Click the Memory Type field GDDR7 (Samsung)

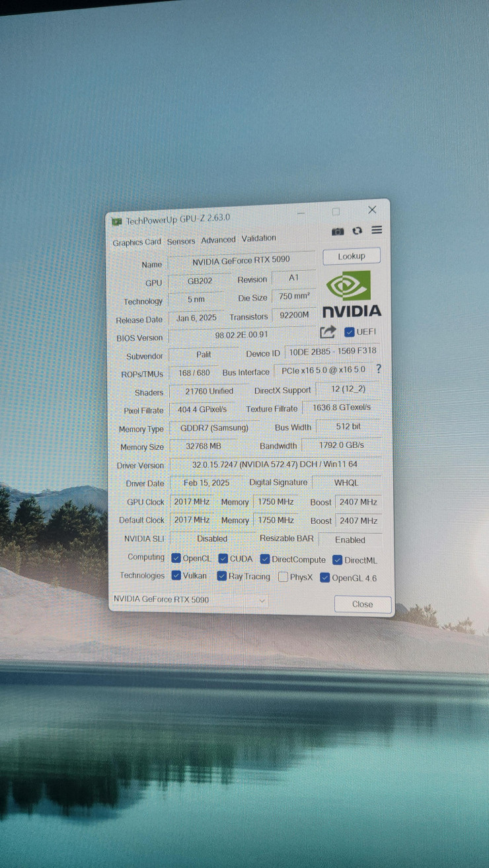click(x=214, y=427)
